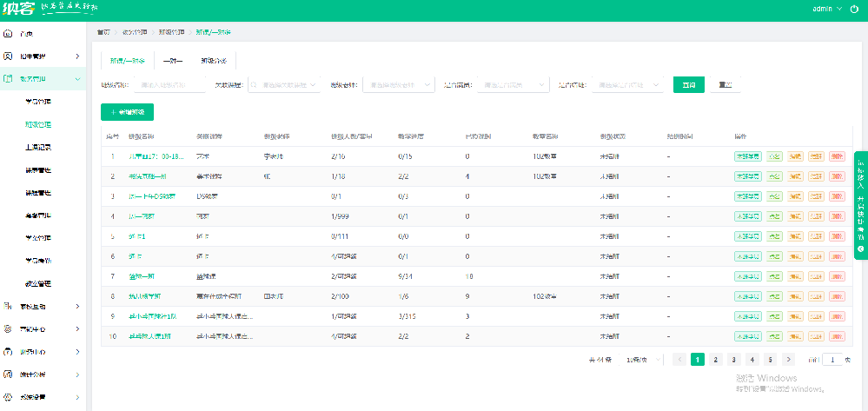Click the chart icon of the statistics sidebar menu
868x411 pixels.
coord(8,375)
